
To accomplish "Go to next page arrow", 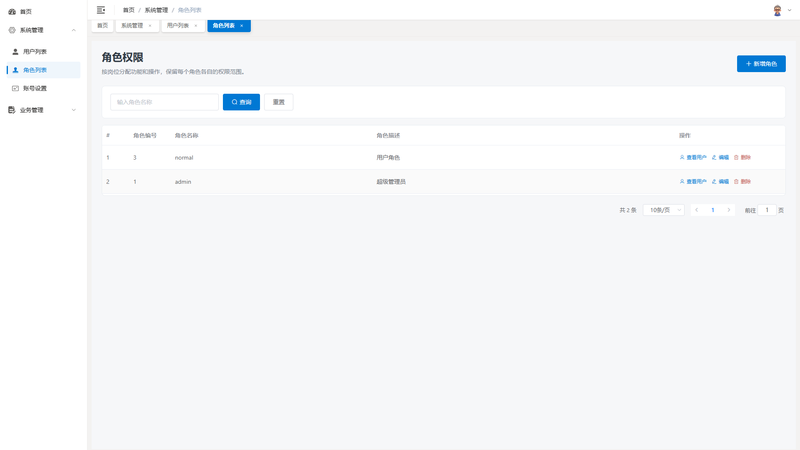I will coord(729,210).
